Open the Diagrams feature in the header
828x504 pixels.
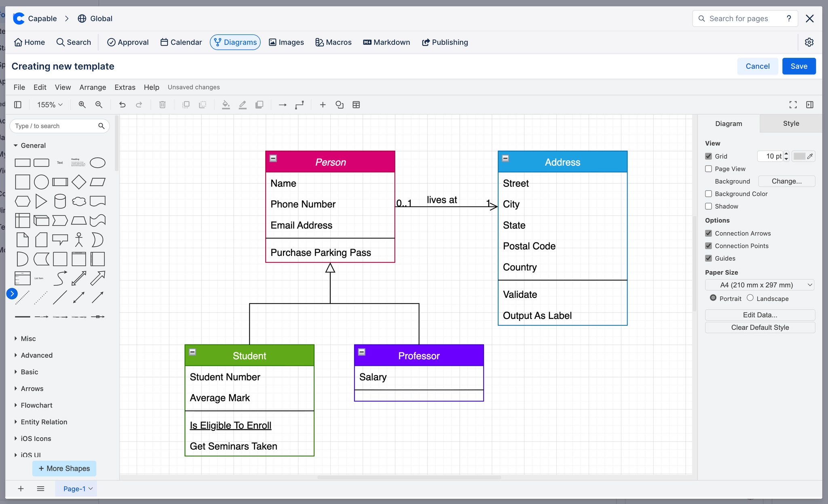235,42
